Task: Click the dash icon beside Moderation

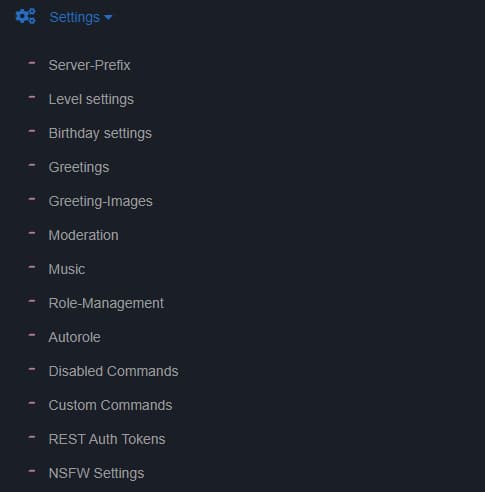Action: [32, 233]
